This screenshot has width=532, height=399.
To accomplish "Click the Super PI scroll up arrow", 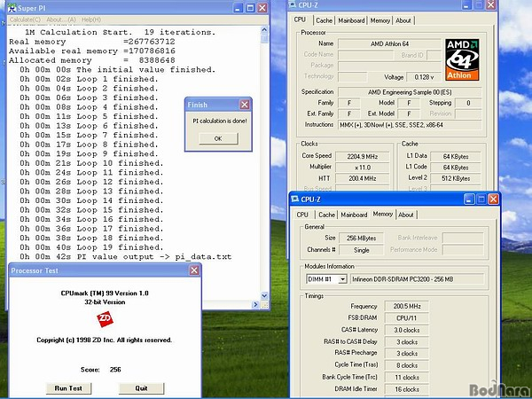I will 264,30.
